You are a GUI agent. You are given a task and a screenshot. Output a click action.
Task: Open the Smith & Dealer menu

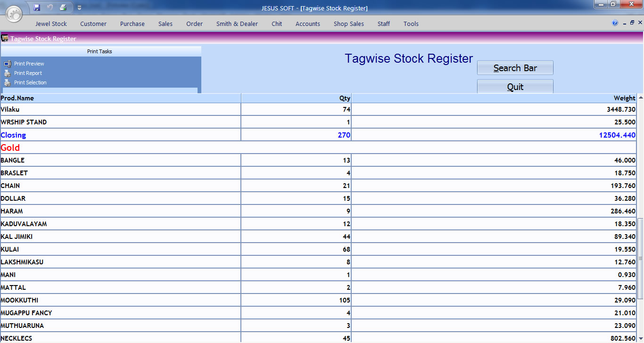point(237,24)
